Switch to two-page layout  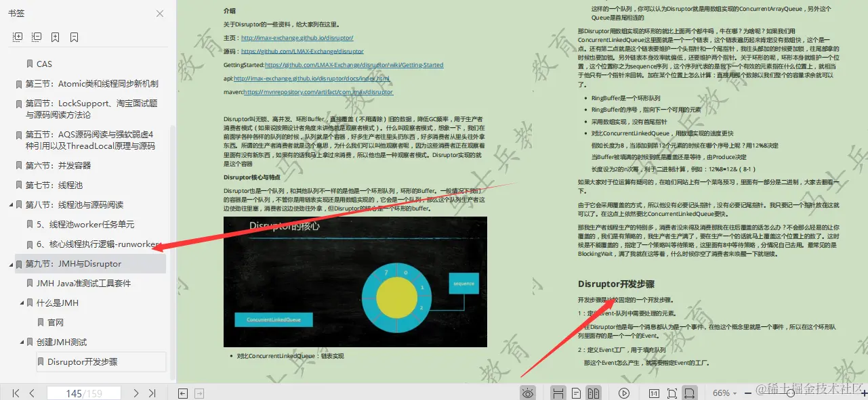tap(593, 393)
